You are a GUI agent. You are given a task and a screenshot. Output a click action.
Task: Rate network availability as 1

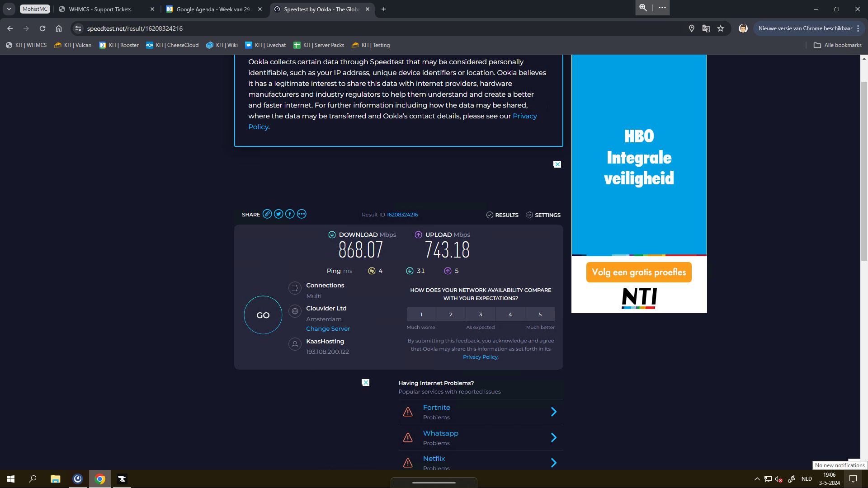click(421, 314)
